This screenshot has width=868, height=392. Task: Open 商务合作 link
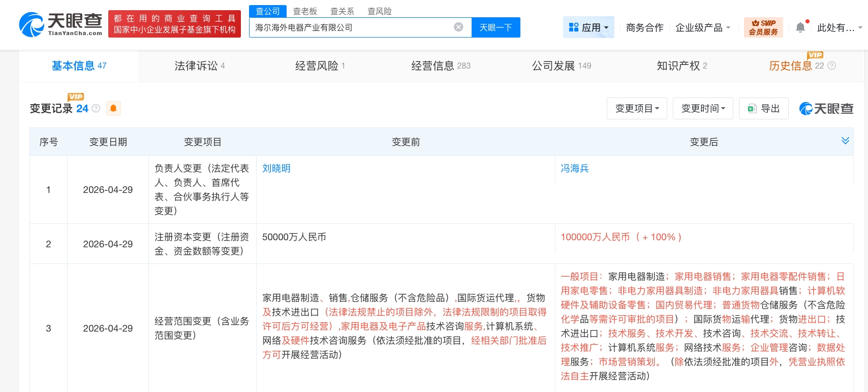pos(644,27)
